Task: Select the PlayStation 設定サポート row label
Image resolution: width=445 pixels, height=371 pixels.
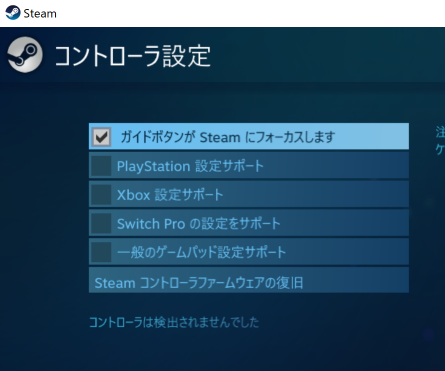Action: tap(190, 166)
